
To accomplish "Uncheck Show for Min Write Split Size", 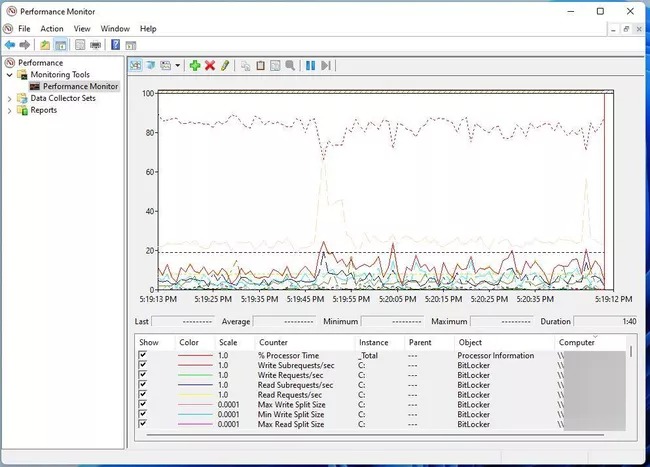I will [x=143, y=414].
